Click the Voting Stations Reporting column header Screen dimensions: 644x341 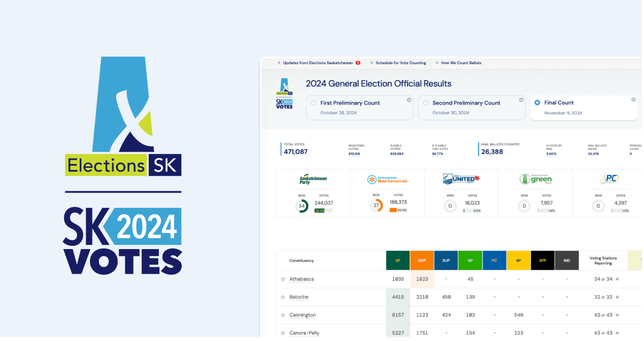[x=603, y=260]
